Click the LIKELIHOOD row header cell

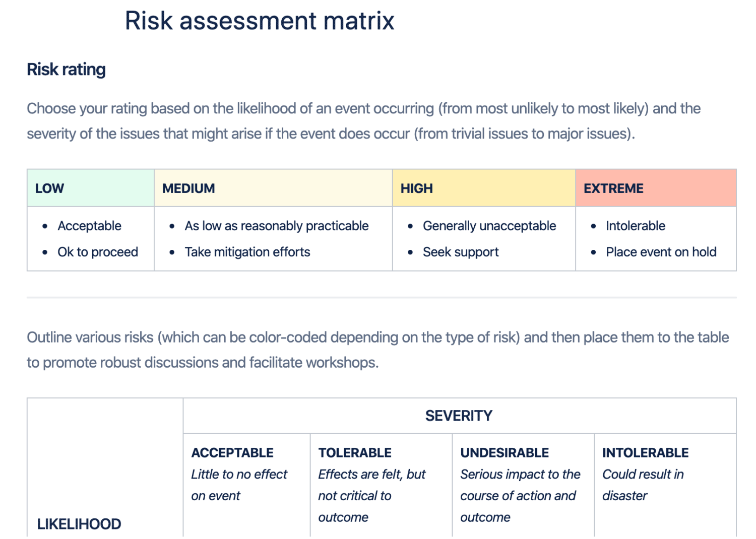point(79,524)
